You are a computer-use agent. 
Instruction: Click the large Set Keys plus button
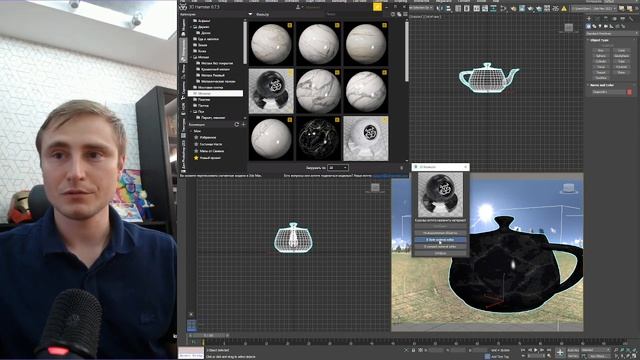(560, 352)
